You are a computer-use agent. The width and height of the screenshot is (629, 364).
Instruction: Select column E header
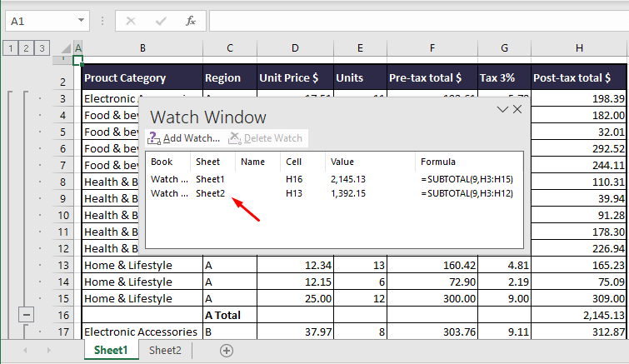[360, 48]
